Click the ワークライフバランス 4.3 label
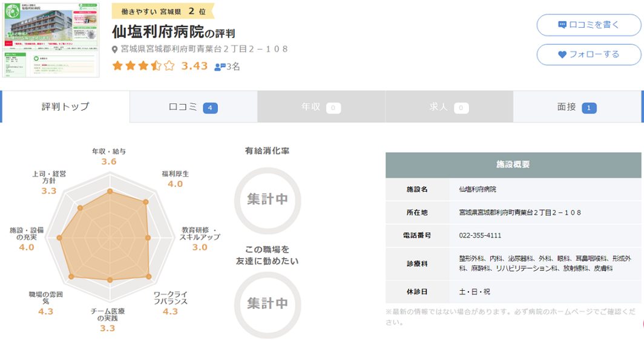The width and height of the screenshot is (644, 341). click(x=171, y=304)
